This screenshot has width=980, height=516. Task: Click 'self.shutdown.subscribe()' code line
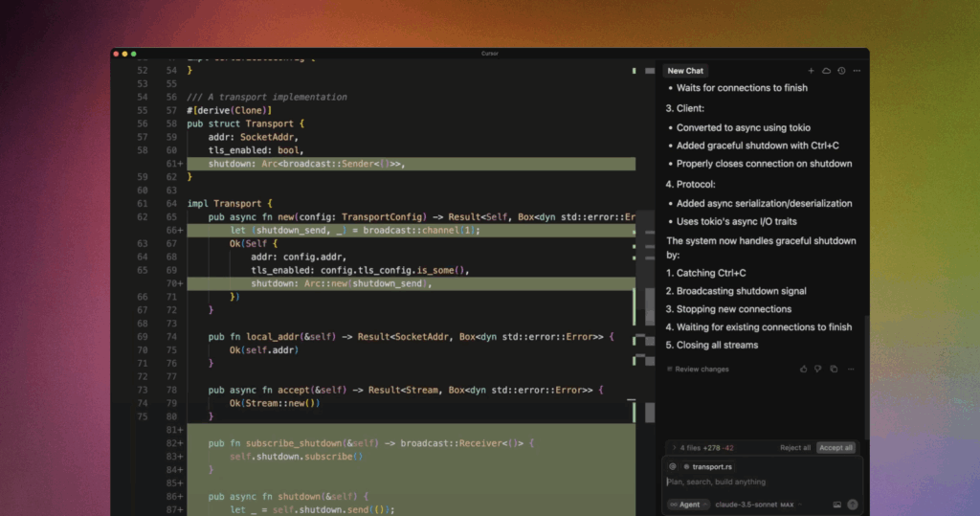[297, 457]
